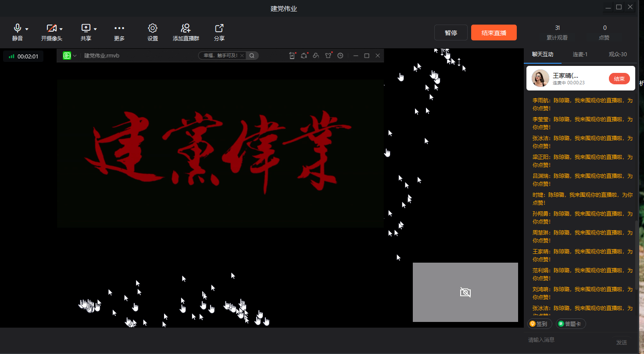Image resolution: width=644 pixels, height=354 pixels.
Task: Click the 请输入消息 chat input field
Action: (x=568, y=340)
